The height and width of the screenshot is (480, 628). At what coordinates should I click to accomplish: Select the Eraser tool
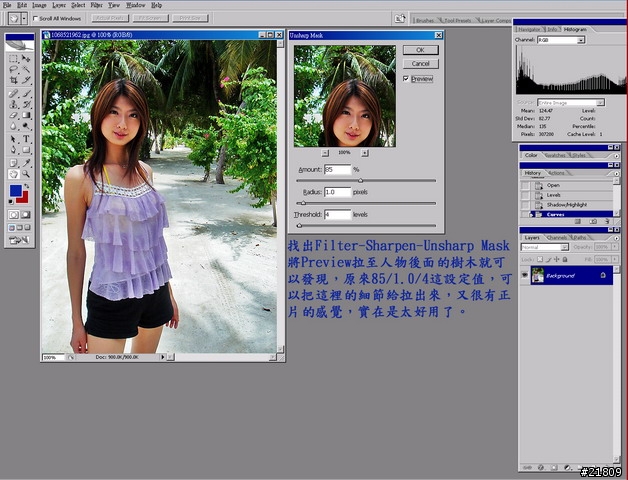pyautogui.click(x=13, y=115)
